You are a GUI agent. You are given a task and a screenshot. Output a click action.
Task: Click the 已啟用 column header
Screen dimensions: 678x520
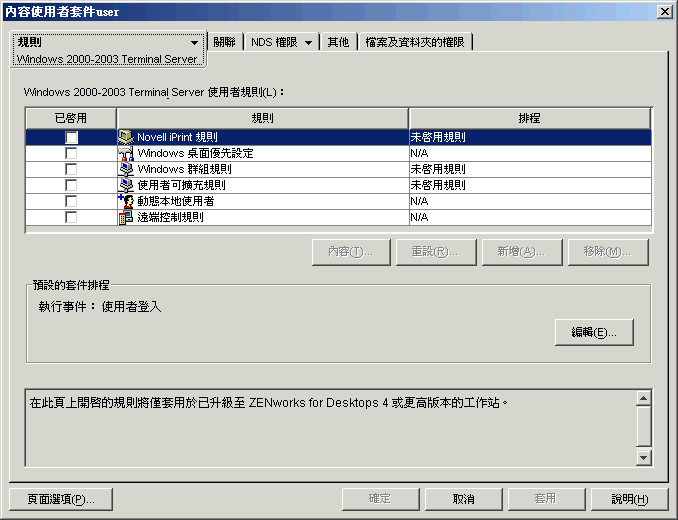tap(71, 118)
